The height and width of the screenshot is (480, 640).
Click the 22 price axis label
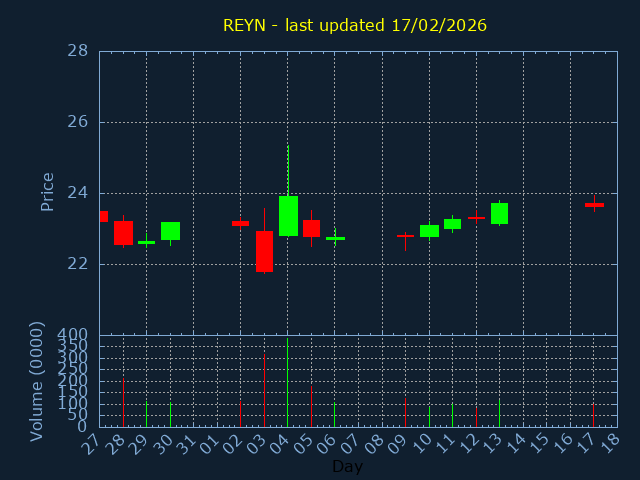click(x=77, y=264)
